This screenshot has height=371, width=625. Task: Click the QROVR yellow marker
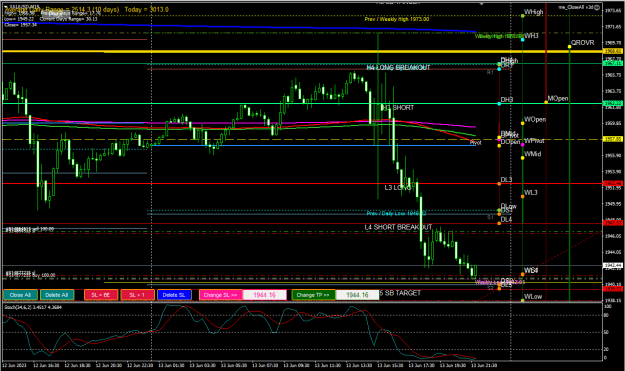570,47
